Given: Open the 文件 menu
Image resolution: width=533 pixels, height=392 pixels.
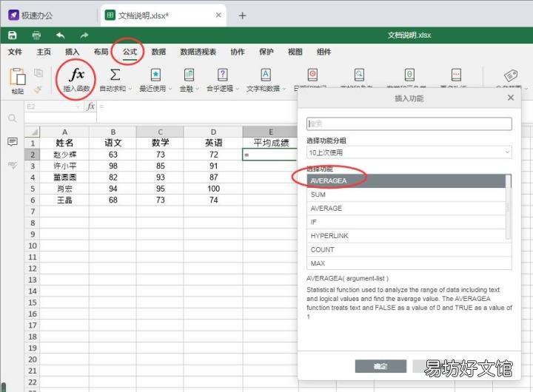Looking at the screenshot, I should pos(16,52).
